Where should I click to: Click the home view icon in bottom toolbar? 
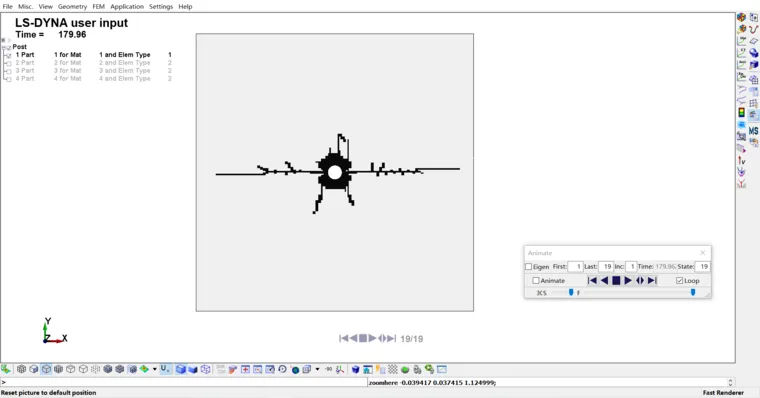point(368,369)
